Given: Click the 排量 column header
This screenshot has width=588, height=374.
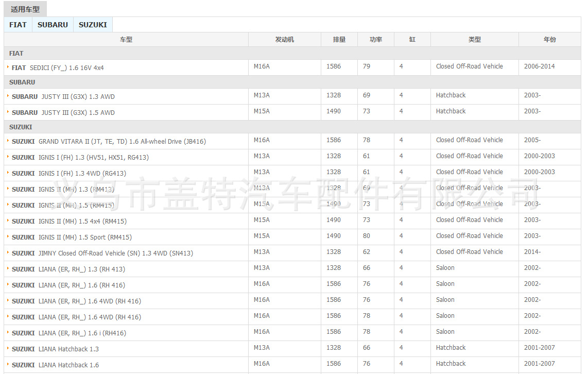Looking at the screenshot, I should click(339, 39).
